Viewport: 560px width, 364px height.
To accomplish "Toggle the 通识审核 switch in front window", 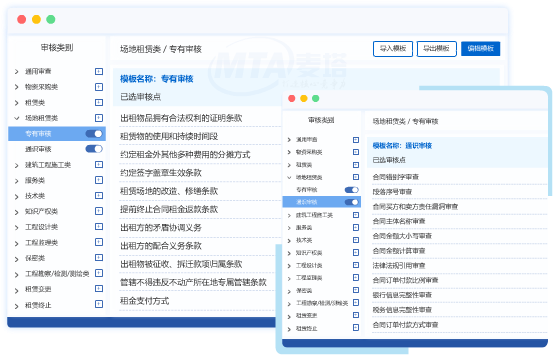I will click(352, 202).
